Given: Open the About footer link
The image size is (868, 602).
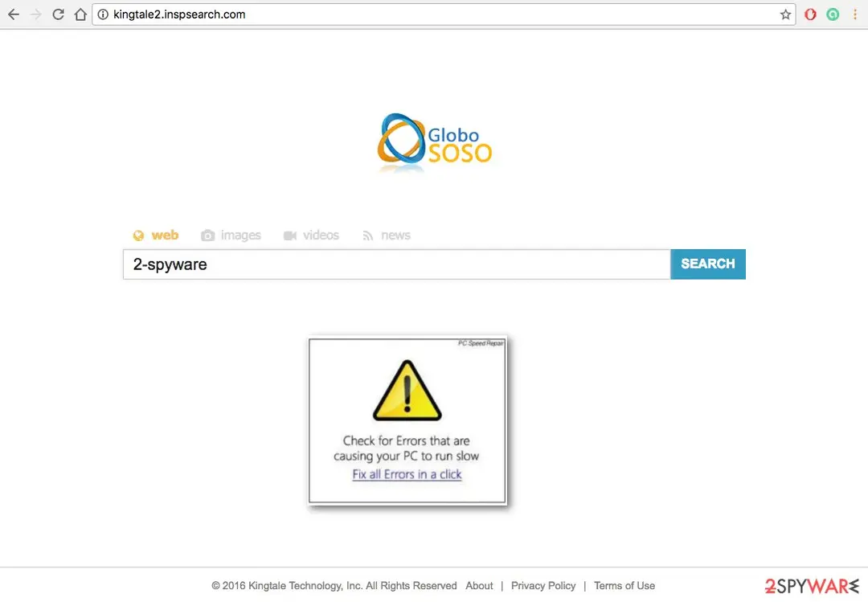Looking at the screenshot, I should tap(479, 585).
